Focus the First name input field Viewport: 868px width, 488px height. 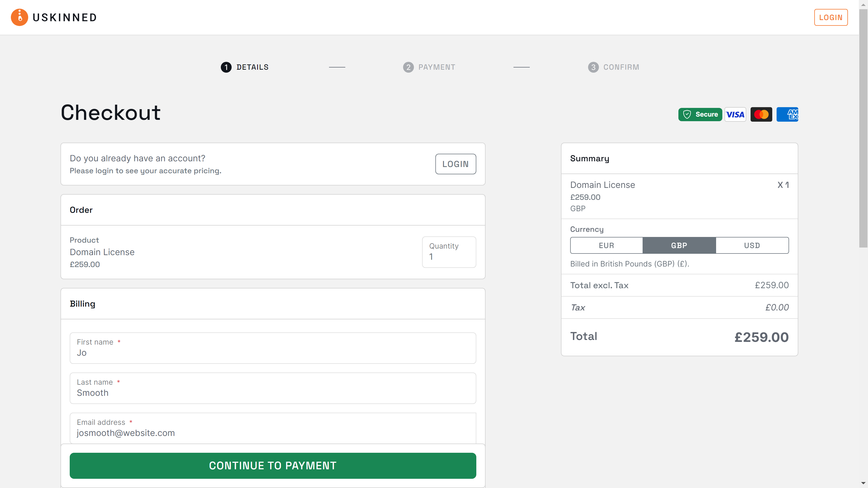273,348
